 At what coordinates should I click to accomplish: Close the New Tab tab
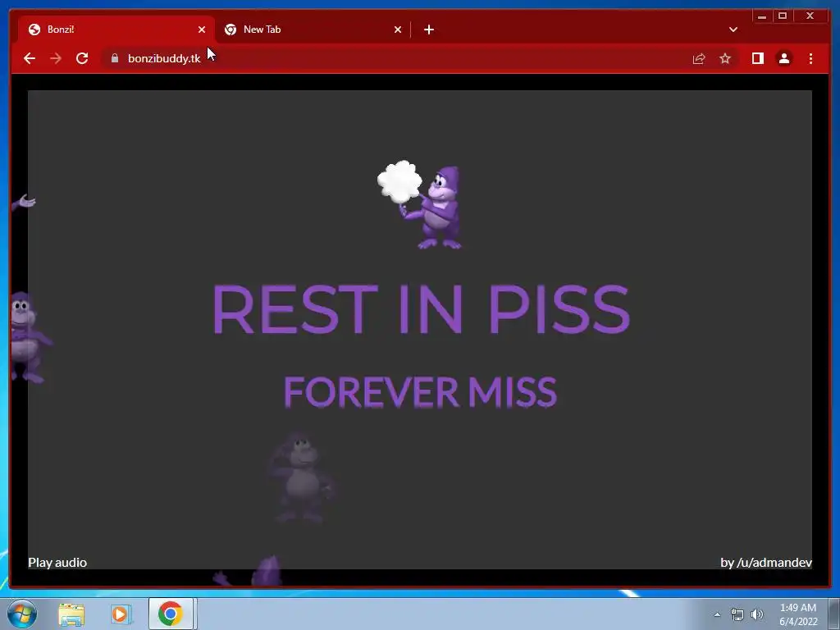point(398,30)
